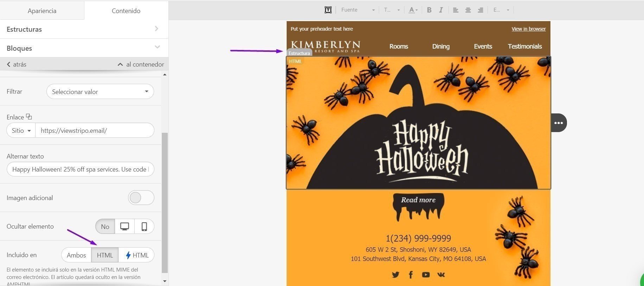Viewport: 644px width, 286px height.
Task: Click the Alternar texto input field
Action: (x=80, y=169)
